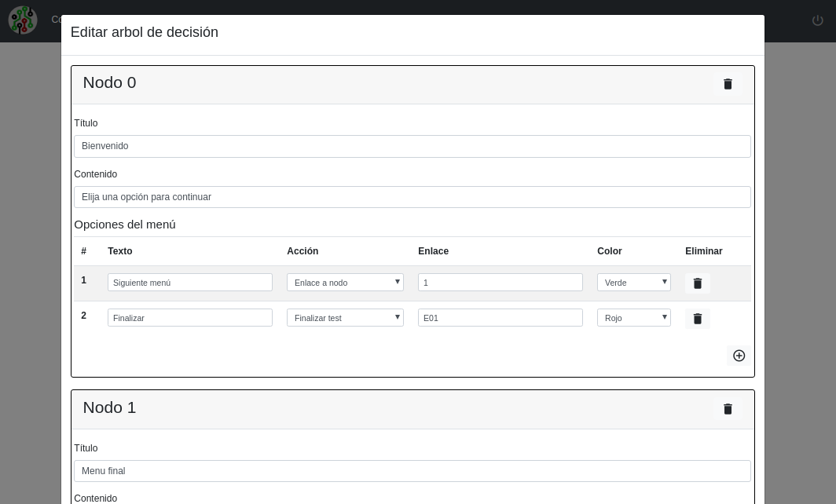Click row number 1 in options table
This screenshot has height=504, width=836.
(84, 280)
